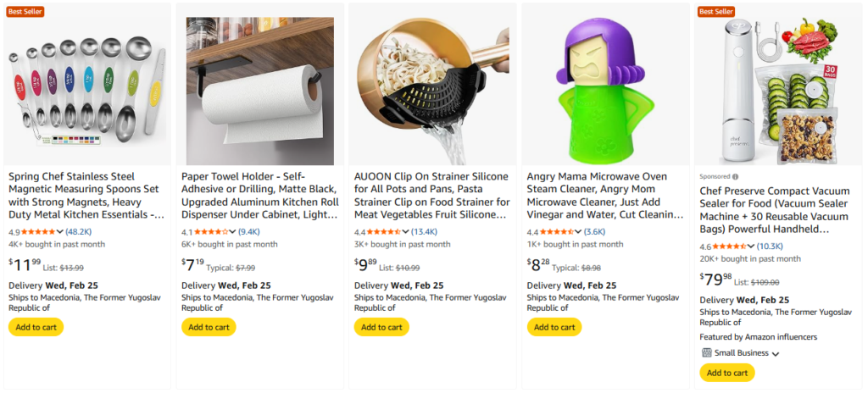Expand rating breakdown chevron for measuring spoons
The height and width of the screenshot is (393, 868).
(60, 232)
